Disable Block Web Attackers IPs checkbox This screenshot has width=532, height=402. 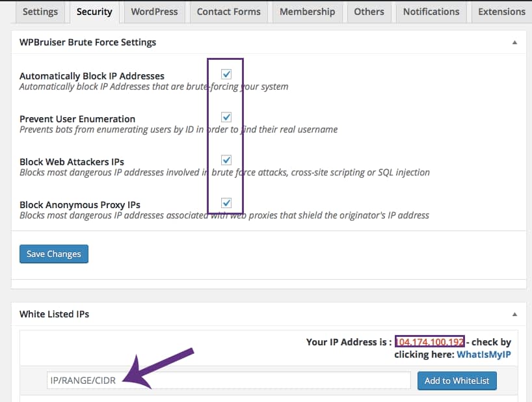click(226, 159)
